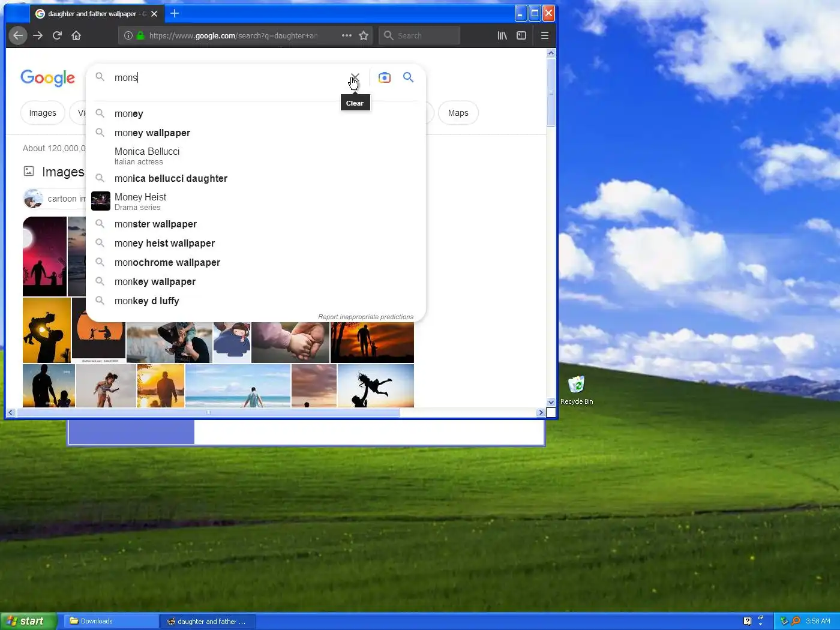Screen dimensions: 840x630
Task: Switch to the Maps filter chip
Action: [x=458, y=113]
